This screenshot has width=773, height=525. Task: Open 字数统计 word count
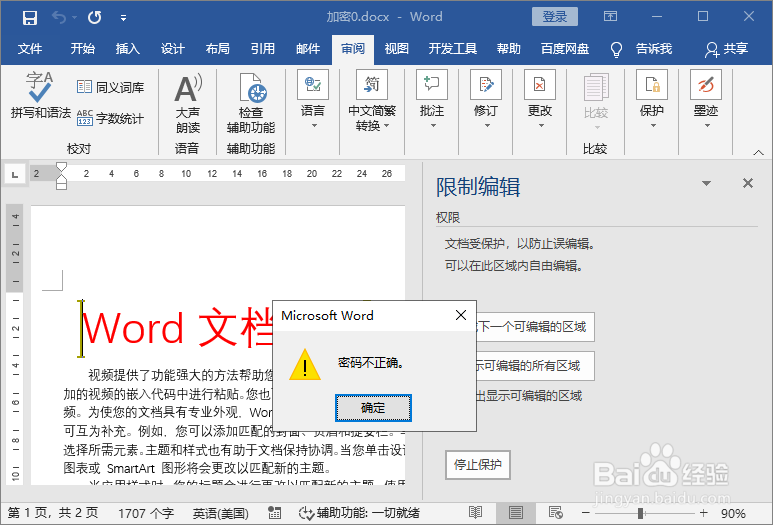tap(110, 118)
